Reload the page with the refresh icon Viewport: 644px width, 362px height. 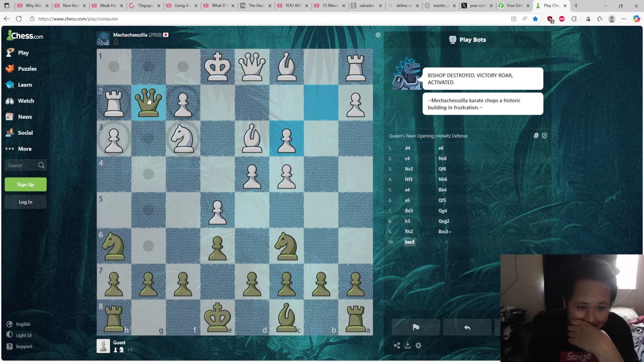pos(19,19)
